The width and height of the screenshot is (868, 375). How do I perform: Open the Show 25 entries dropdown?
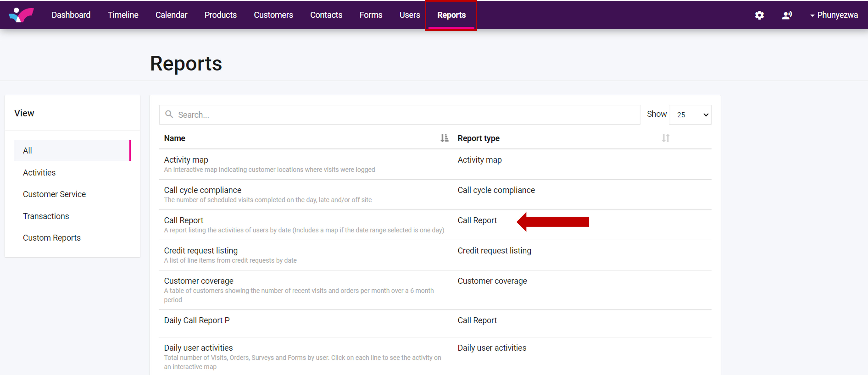click(690, 115)
